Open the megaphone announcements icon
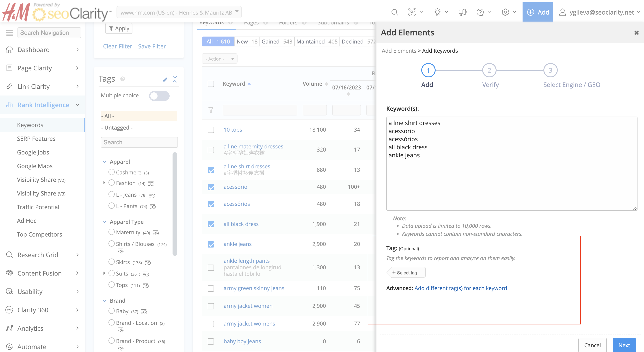 [x=462, y=12]
